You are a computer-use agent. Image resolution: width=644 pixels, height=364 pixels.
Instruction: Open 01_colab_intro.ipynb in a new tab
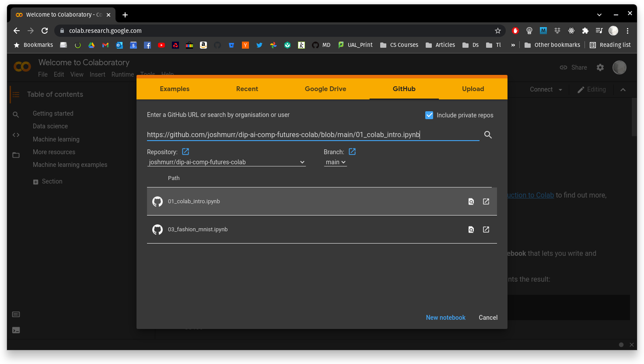486,201
